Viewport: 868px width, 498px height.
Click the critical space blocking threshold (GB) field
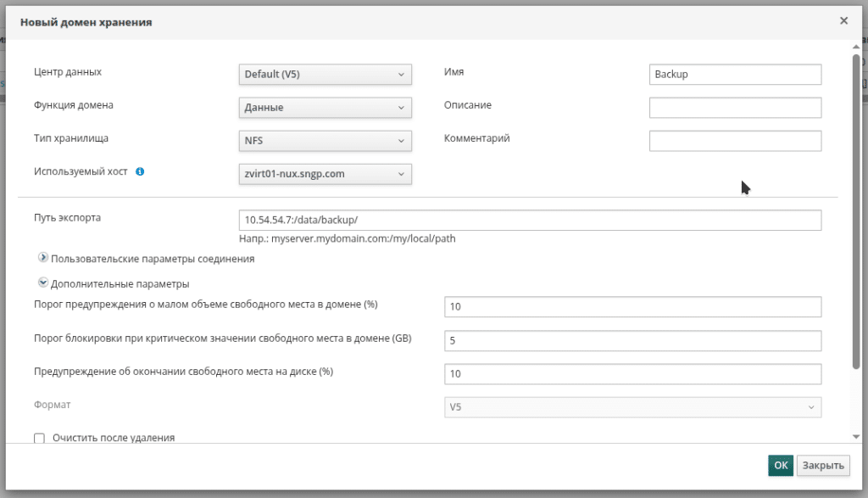[x=632, y=340]
